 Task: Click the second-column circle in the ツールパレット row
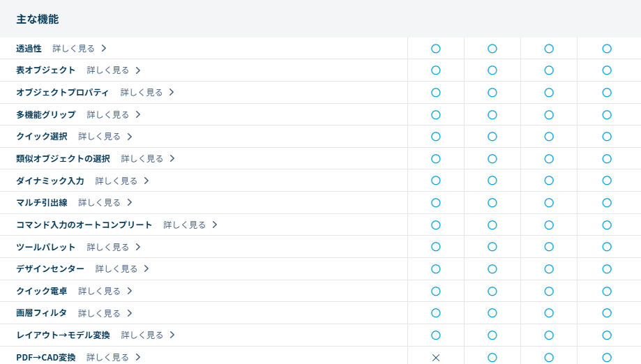(492, 247)
